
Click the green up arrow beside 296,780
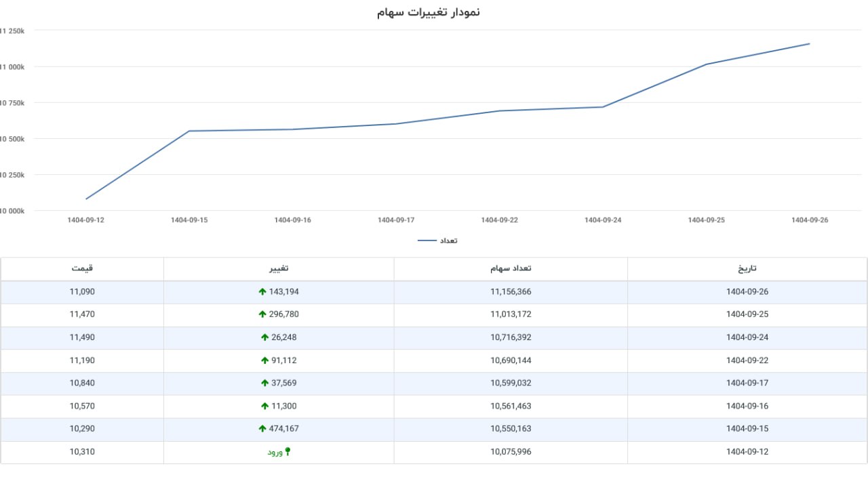[262, 314]
